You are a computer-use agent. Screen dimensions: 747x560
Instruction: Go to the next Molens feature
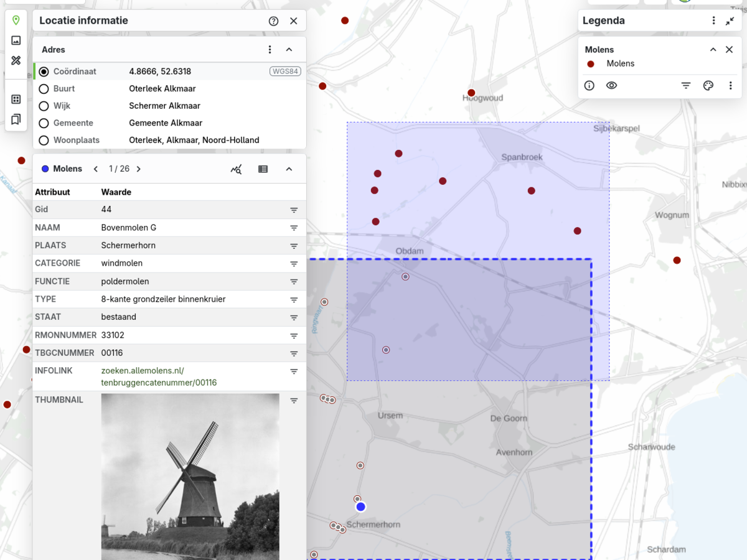[138, 169]
